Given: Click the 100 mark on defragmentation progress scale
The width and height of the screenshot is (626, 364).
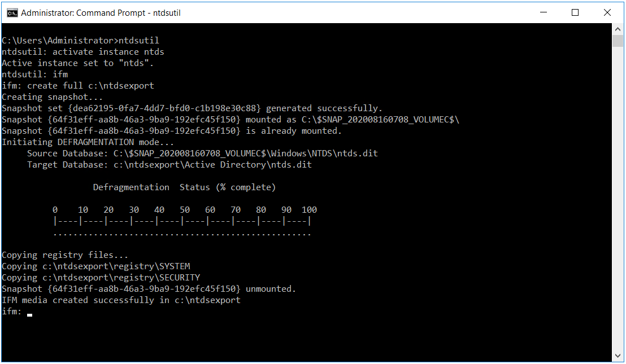Looking at the screenshot, I should (309, 210).
